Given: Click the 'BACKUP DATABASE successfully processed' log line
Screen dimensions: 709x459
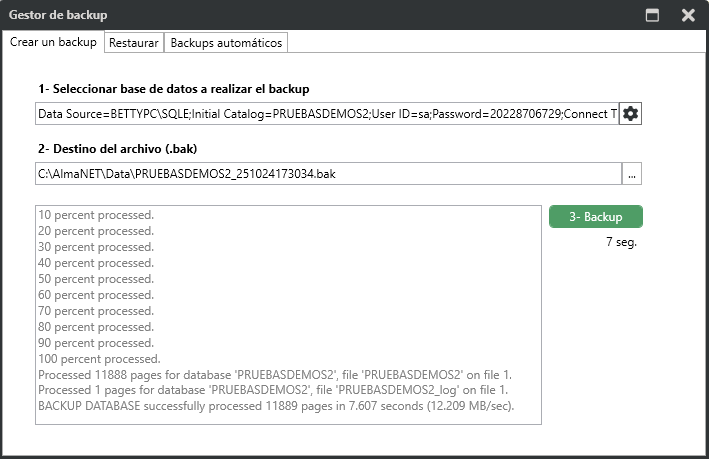Looking at the screenshot, I should point(275,407).
